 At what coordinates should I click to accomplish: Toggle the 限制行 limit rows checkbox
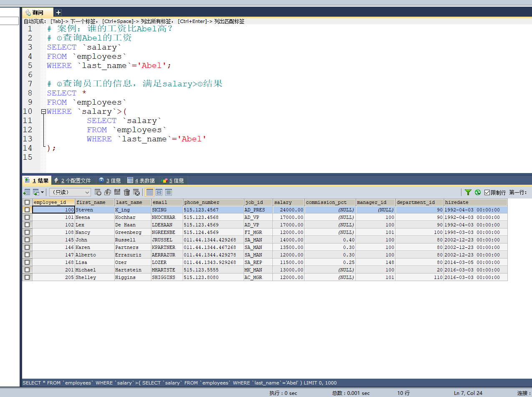(x=487, y=192)
